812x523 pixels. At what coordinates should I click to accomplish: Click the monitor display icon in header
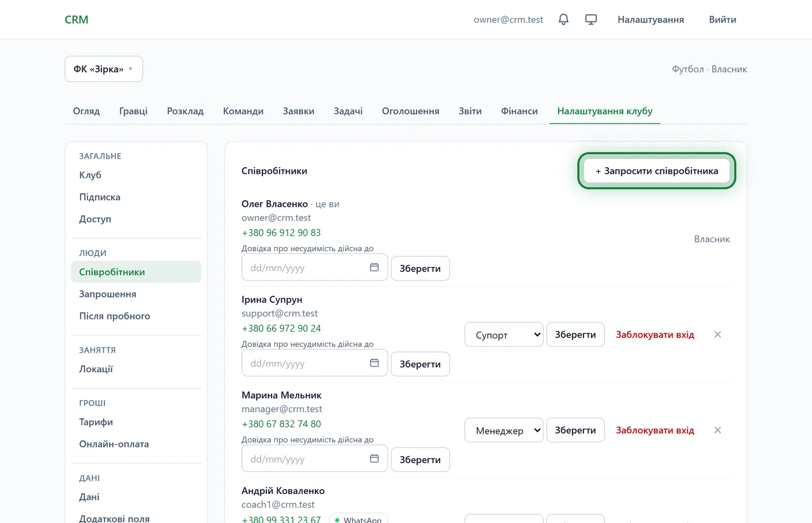591,20
